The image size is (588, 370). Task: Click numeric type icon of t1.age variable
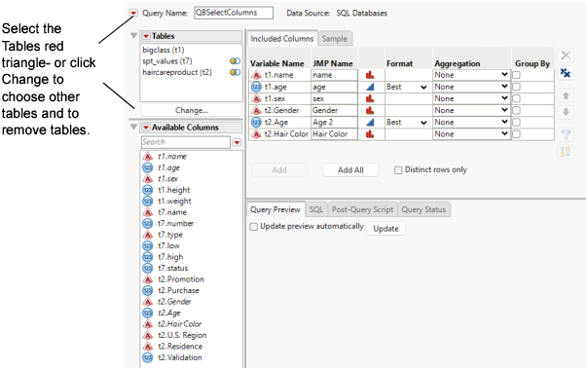256,87
